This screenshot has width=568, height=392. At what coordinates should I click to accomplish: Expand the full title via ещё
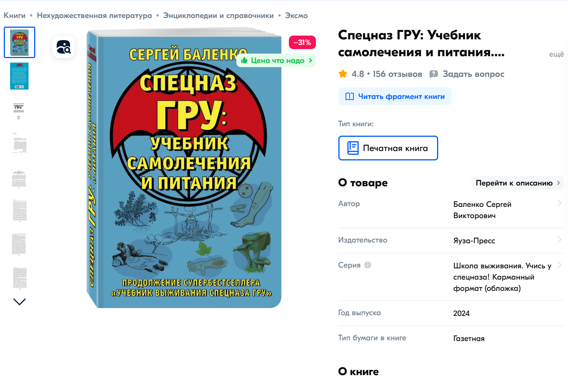pos(556,54)
